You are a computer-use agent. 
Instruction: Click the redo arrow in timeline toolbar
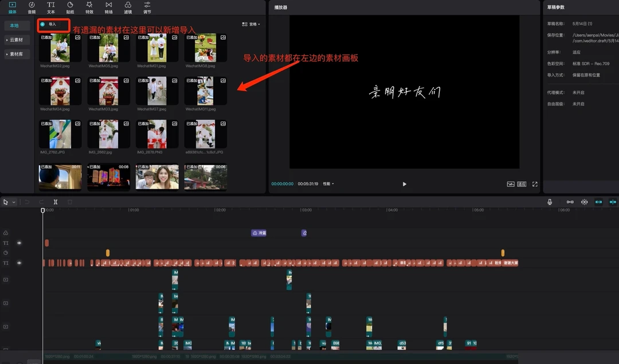[41, 202]
